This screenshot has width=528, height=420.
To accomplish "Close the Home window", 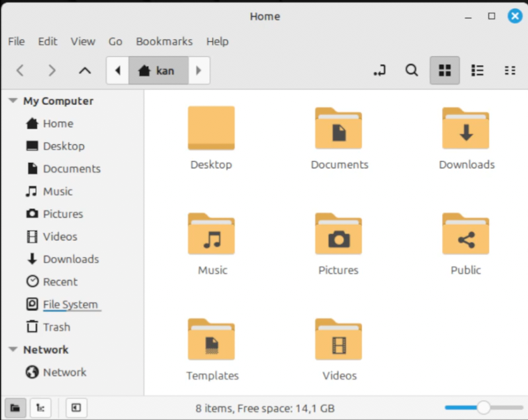I will [x=515, y=16].
